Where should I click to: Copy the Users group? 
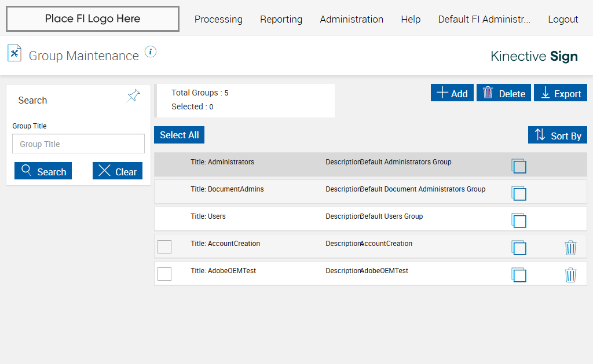[x=519, y=220]
